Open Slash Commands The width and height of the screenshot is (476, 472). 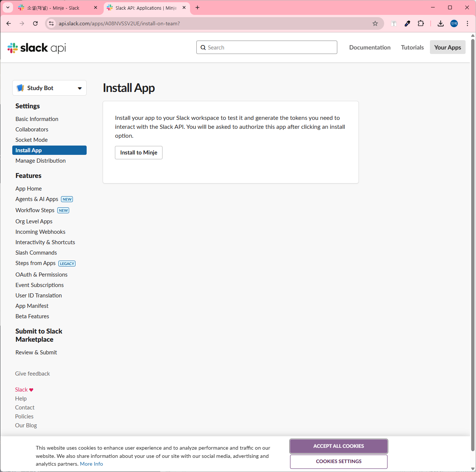(36, 253)
